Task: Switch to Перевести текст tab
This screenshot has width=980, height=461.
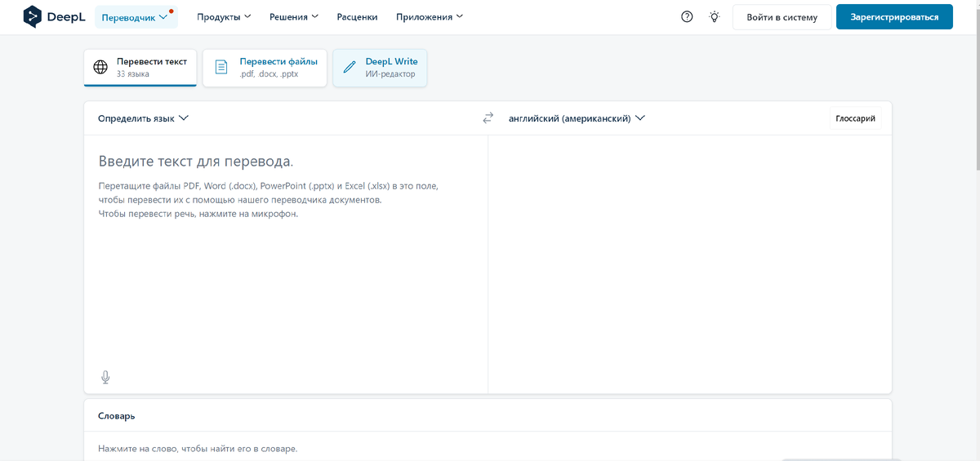Action: [x=140, y=68]
